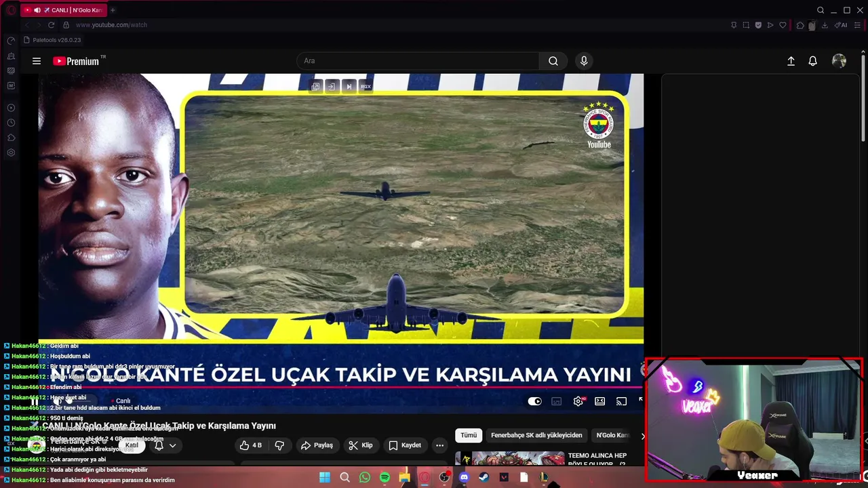Image resolution: width=868 pixels, height=488 pixels.
Task: Open the player settings gear
Action: 578,401
